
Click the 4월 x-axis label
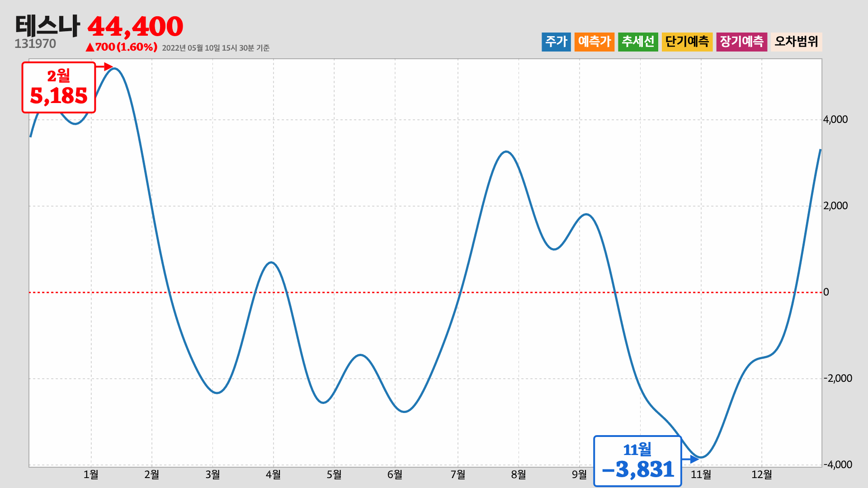pyautogui.click(x=273, y=474)
